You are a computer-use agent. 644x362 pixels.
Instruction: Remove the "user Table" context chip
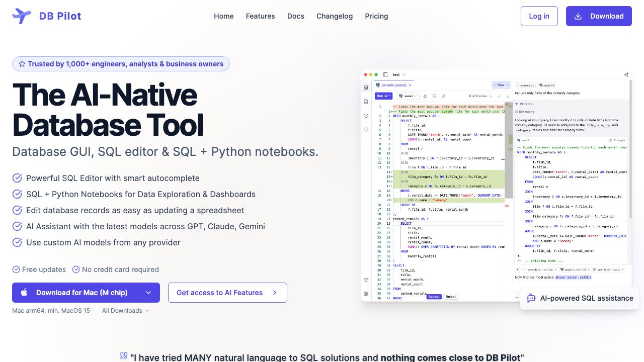click(x=622, y=270)
